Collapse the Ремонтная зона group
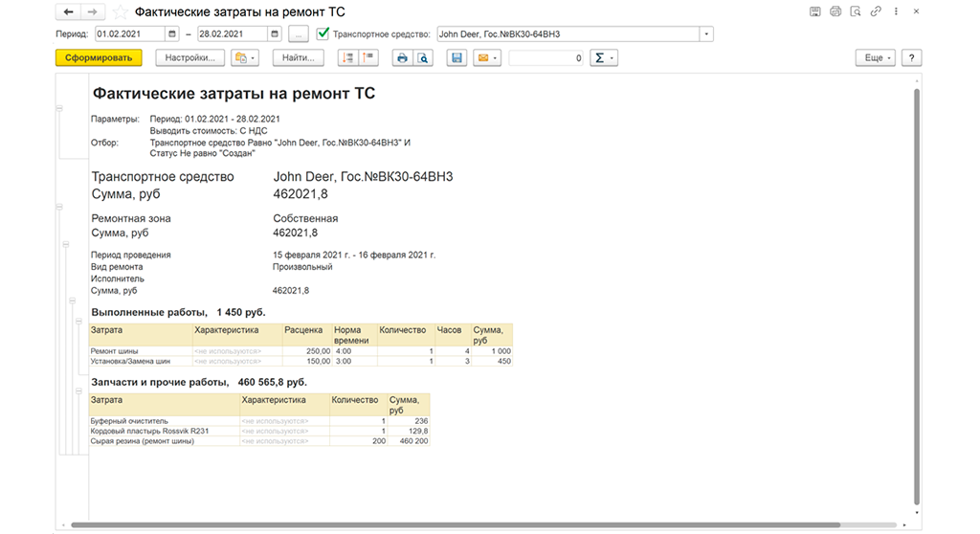This screenshot has width=980, height=534. (x=66, y=244)
